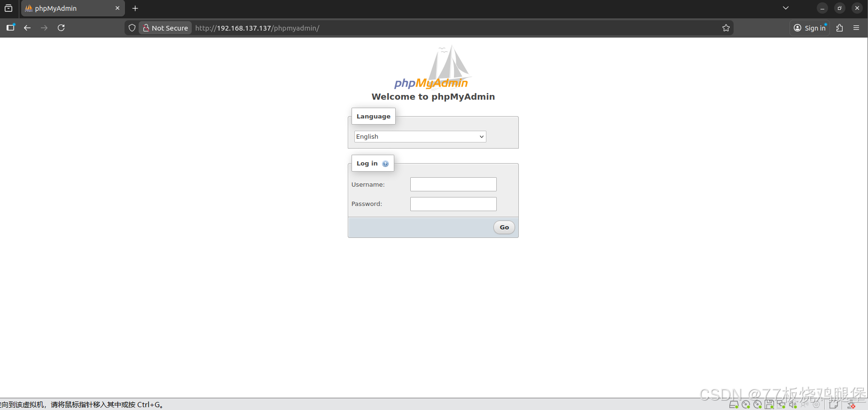Image resolution: width=868 pixels, height=410 pixels.
Task: Click the second CD/DVD drive status icon
Action: [758, 404]
